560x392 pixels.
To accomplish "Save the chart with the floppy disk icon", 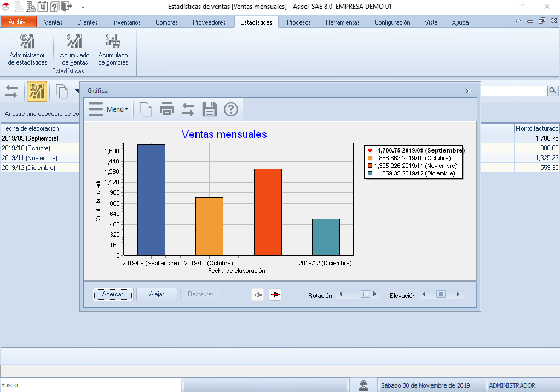I will pyautogui.click(x=210, y=109).
